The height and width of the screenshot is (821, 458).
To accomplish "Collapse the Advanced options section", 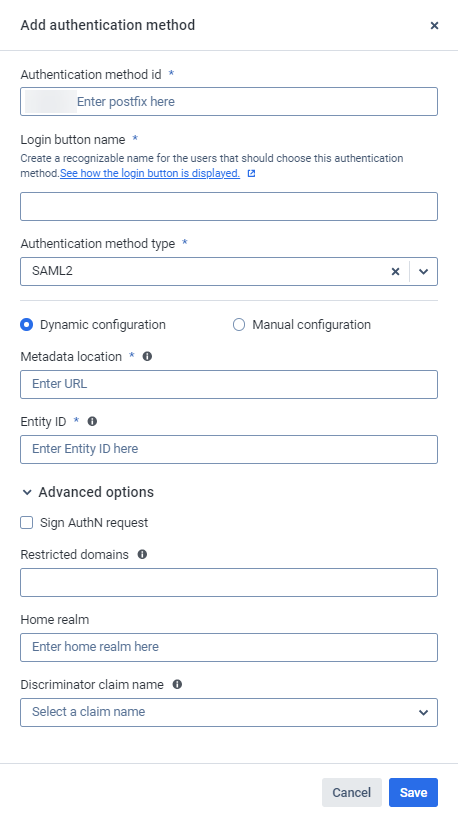I will click(87, 492).
